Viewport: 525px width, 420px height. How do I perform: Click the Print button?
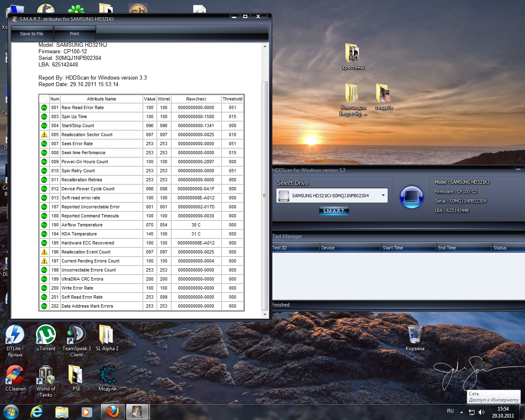[x=74, y=34]
